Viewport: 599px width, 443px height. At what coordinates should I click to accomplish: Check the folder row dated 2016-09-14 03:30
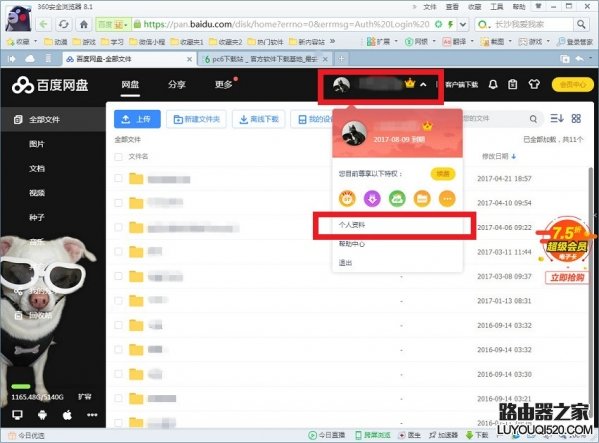tap(118, 374)
